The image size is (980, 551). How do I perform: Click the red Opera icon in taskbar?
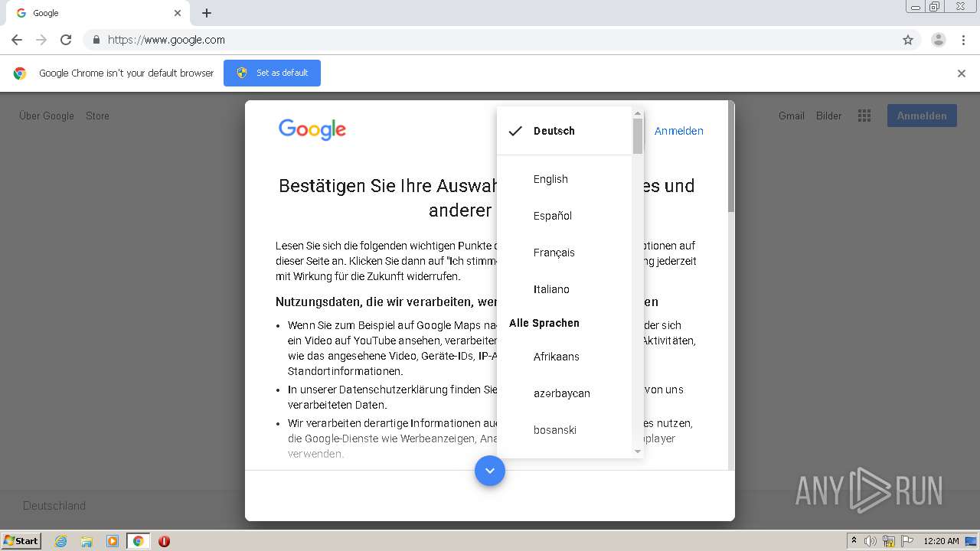tap(164, 541)
